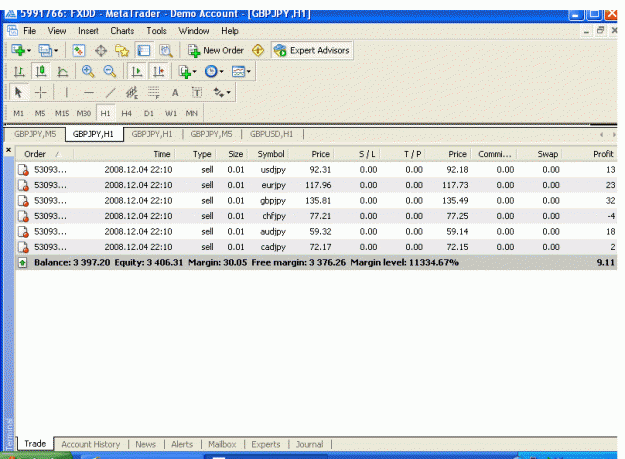The image size is (625, 459).
Task: Toggle Chart Shift icon
Action: coord(159,72)
